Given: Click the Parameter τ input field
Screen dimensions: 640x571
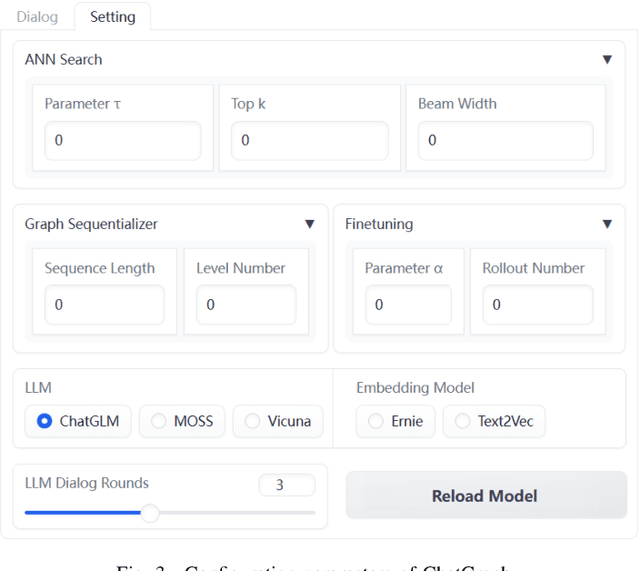Looking at the screenshot, I should 123,141.
